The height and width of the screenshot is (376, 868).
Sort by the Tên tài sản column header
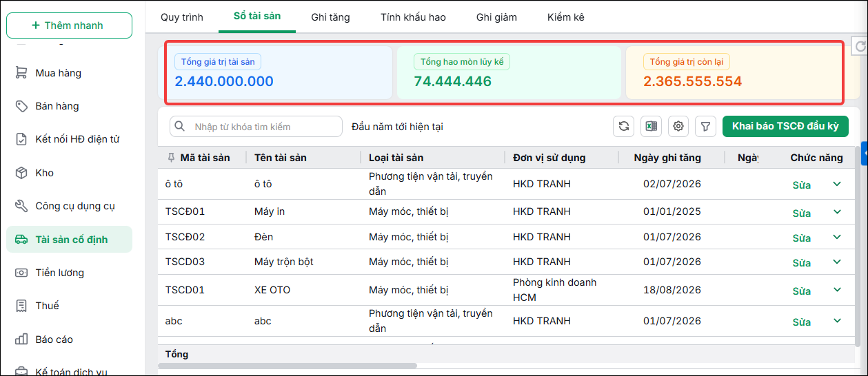(x=281, y=158)
